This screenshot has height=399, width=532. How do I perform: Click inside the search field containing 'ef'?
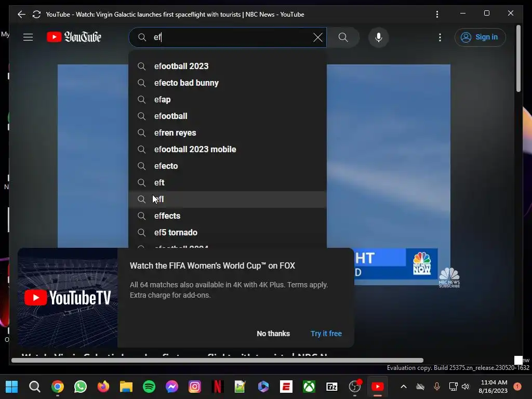(228, 37)
